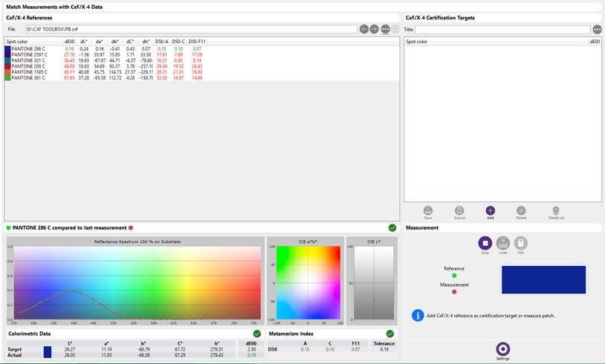The image size is (605, 364).
Task: Stop the current measurement
Action: pyautogui.click(x=485, y=243)
